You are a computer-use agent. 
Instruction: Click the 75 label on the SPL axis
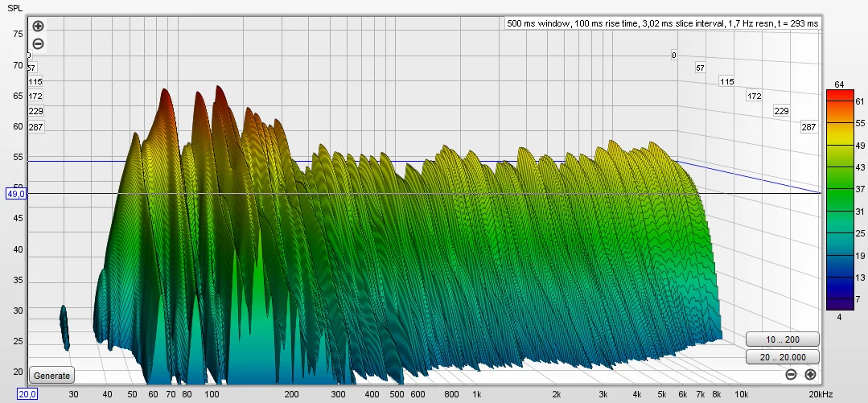coord(18,34)
